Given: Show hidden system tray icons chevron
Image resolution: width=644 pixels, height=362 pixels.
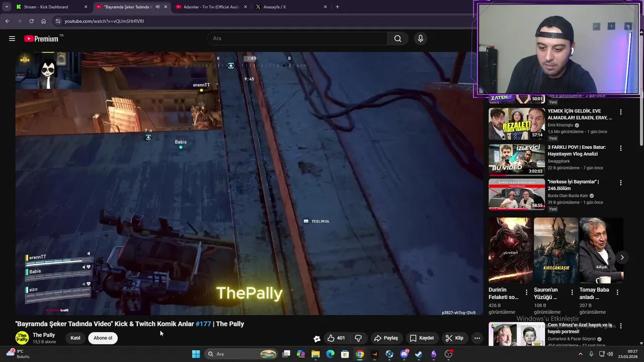Looking at the screenshot, I should (x=580, y=354).
